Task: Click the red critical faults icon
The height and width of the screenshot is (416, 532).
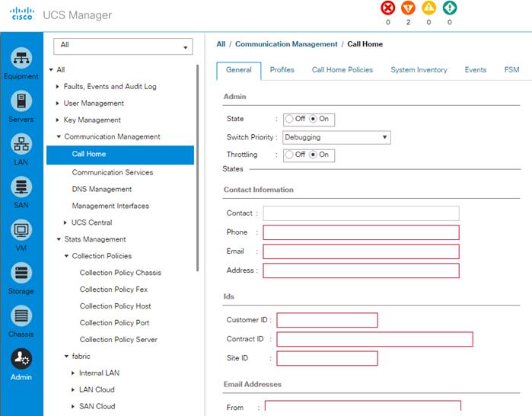Action: pos(388,8)
